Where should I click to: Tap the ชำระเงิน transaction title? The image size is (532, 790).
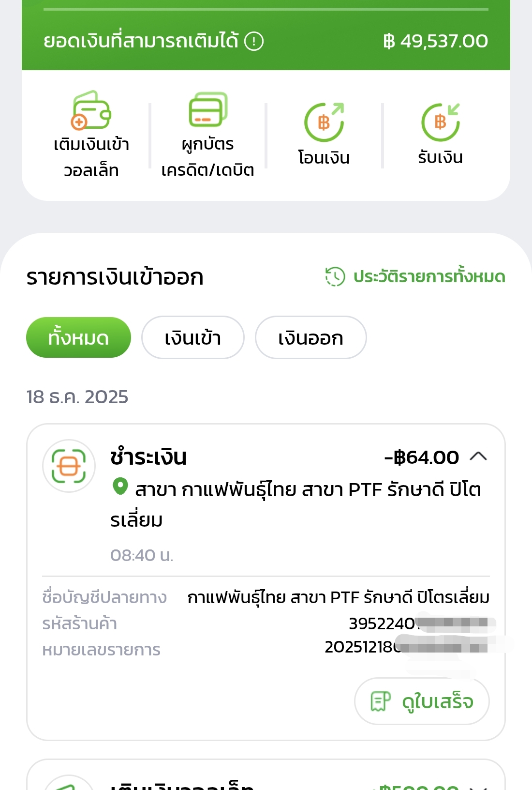[148, 457]
